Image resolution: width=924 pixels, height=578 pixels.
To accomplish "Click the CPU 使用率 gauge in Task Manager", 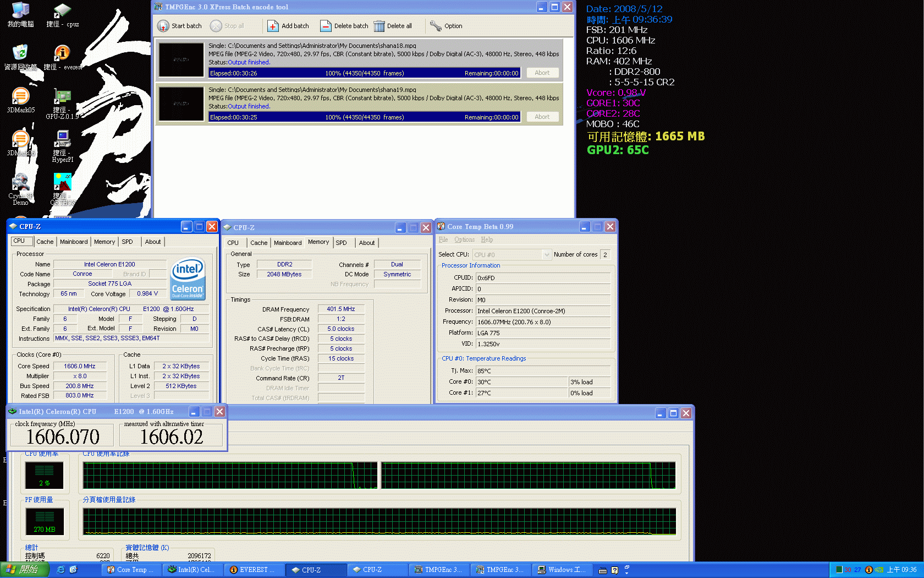I will pyautogui.click(x=45, y=475).
